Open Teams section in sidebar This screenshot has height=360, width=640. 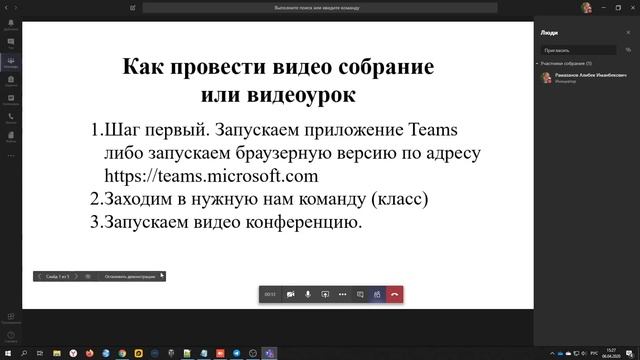pyautogui.click(x=11, y=62)
